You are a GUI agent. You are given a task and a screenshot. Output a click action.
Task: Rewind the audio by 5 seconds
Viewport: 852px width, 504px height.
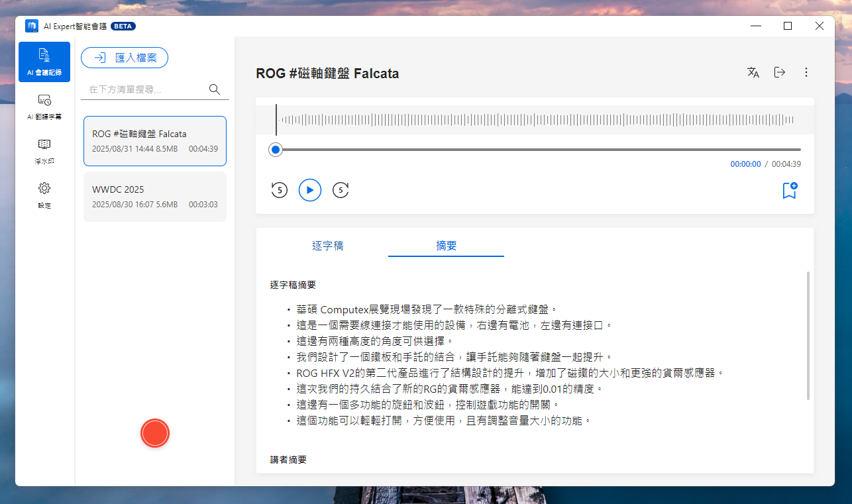click(x=280, y=191)
